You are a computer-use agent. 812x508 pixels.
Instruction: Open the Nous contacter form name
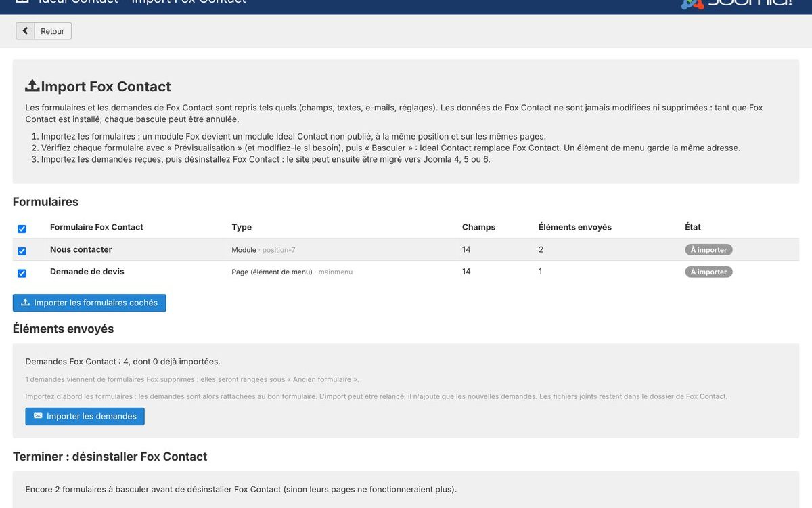click(x=81, y=249)
